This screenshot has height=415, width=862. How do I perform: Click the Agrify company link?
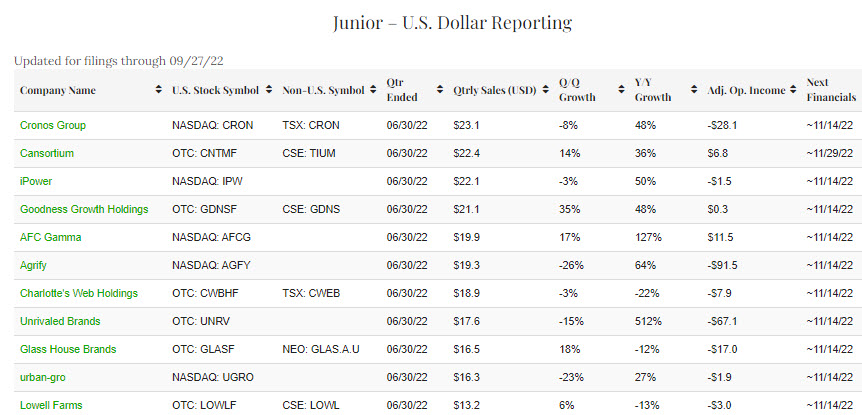point(36,265)
